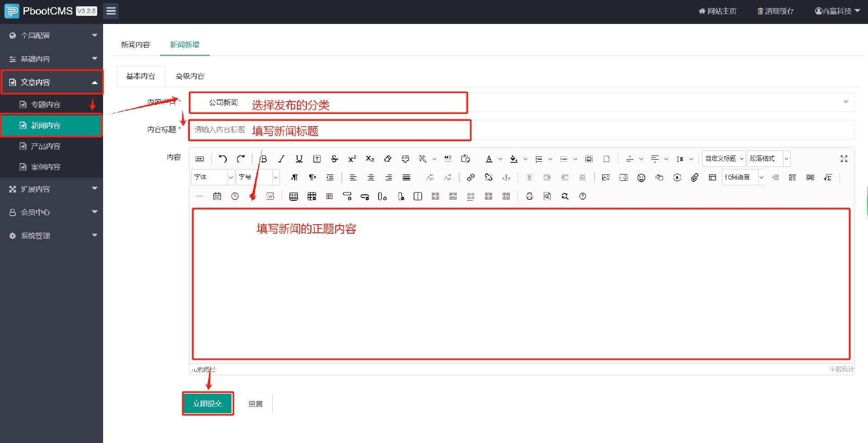Insert the current time (clock icon)
This screenshot has width=868, height=443.
235,196
